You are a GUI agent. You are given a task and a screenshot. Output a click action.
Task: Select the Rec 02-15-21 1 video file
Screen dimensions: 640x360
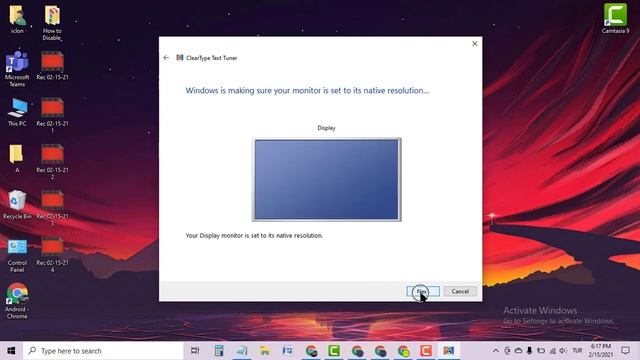pyautogui.click(x=52, y=115)
